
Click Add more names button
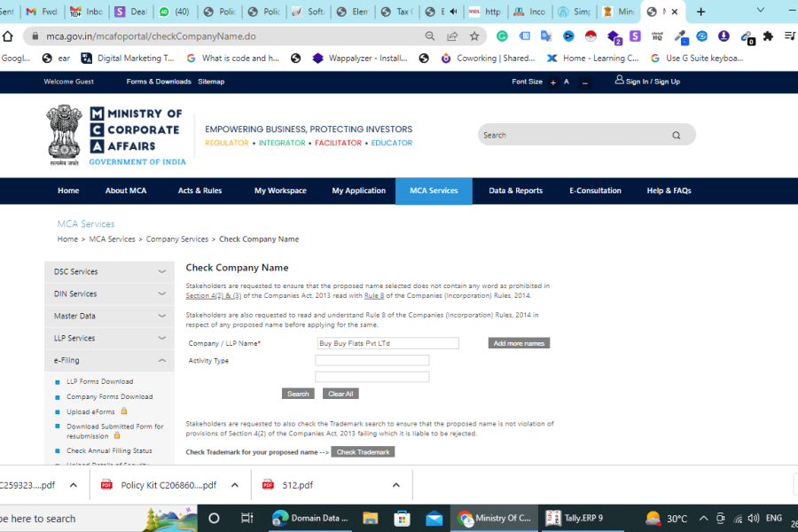pyautogui.click(x=519, y=344)
